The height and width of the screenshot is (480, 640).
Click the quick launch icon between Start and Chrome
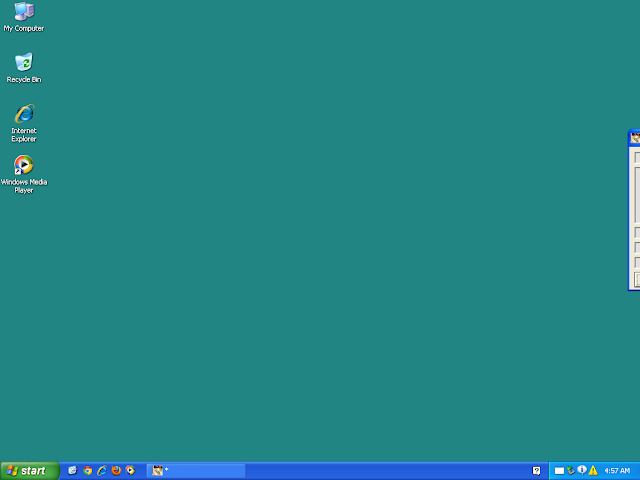point(73,471)
